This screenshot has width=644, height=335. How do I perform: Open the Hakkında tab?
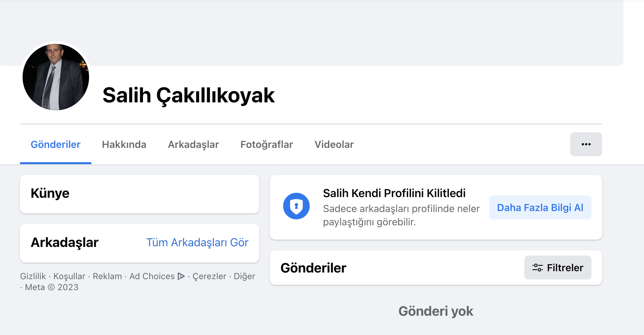124,145
